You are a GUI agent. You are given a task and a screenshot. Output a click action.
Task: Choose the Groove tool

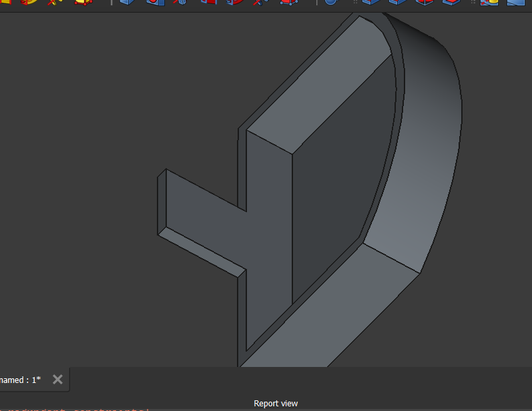click(x=180, y=2)
